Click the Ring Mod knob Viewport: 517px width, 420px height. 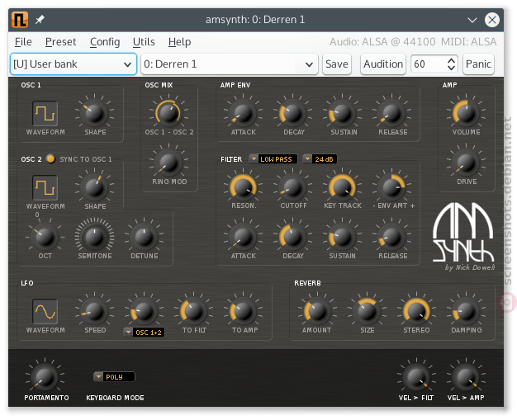tap(168, 163)
